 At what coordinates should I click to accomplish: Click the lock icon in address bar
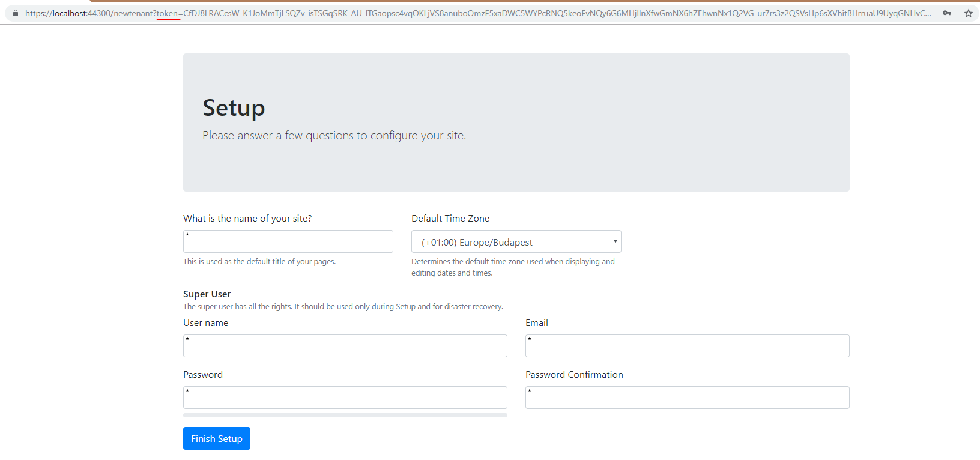16,13
